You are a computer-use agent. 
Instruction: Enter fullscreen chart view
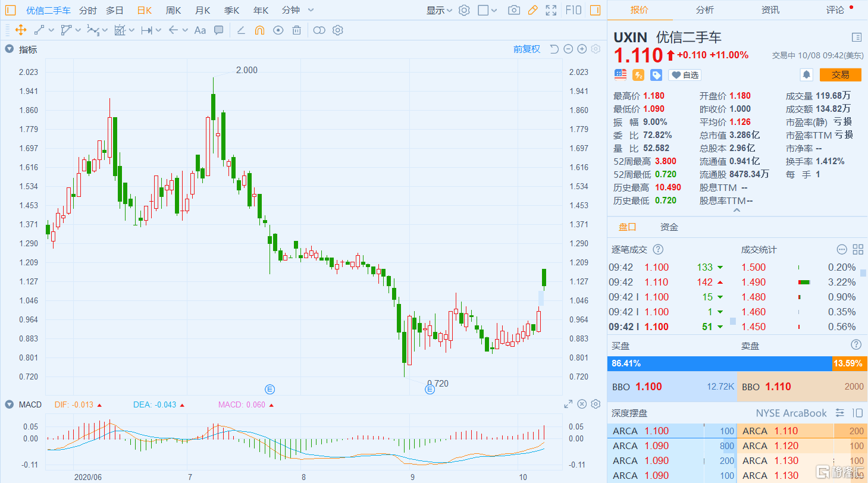(x=551, y=10)
